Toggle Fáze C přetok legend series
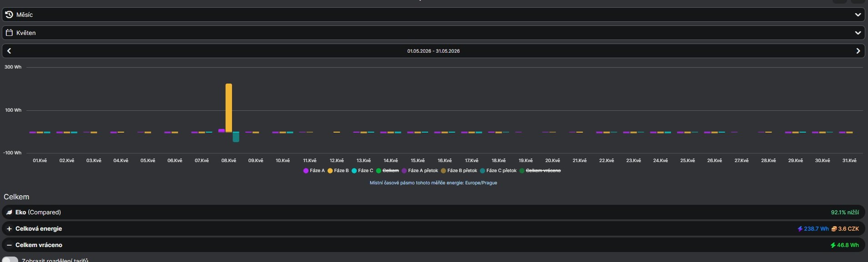868x262 pixels. pos(498,171)
